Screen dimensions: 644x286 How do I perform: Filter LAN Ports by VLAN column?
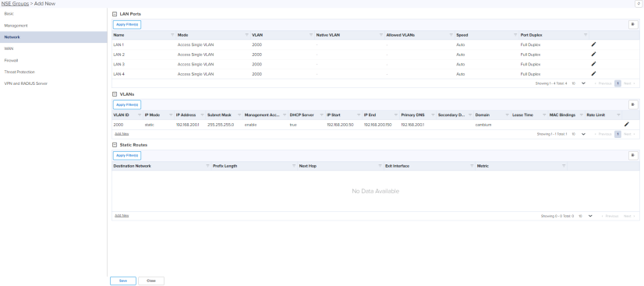(x=311, y=35)
